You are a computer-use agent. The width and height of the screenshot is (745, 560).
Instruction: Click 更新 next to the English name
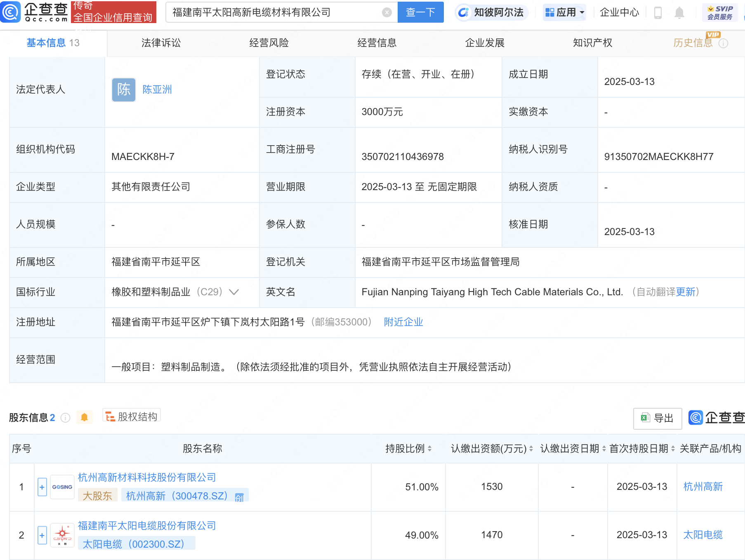pyautogui.click(x=686, y=292)
